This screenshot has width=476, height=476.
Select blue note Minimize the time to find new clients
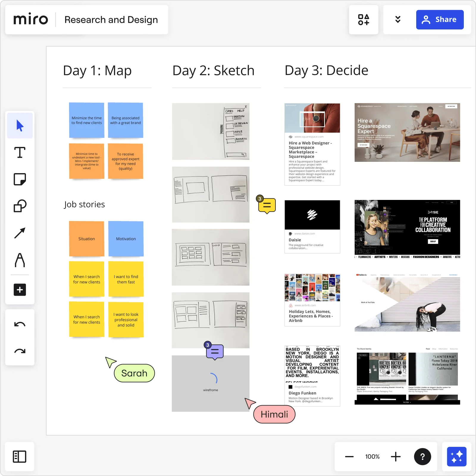(87, 120)
